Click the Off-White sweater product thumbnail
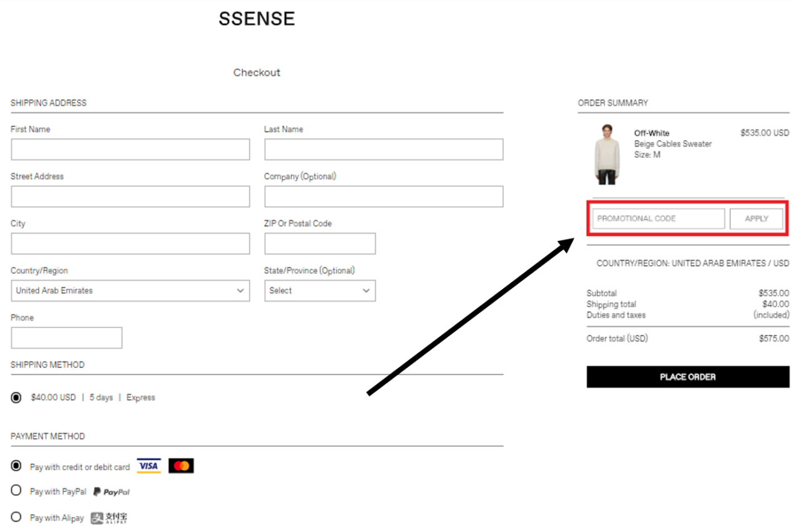Viewport: 801px width, 532px height. tap(606, 153)
